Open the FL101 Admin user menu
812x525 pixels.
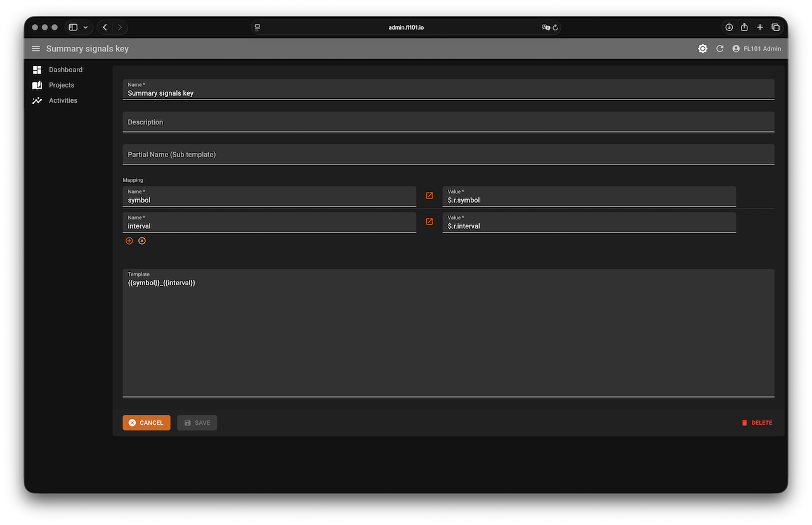tap(756, 49)
